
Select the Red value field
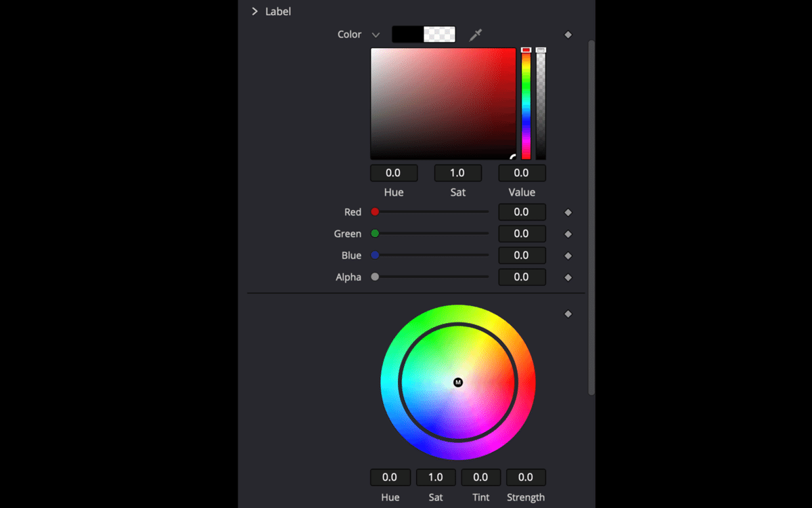point(522,212)
